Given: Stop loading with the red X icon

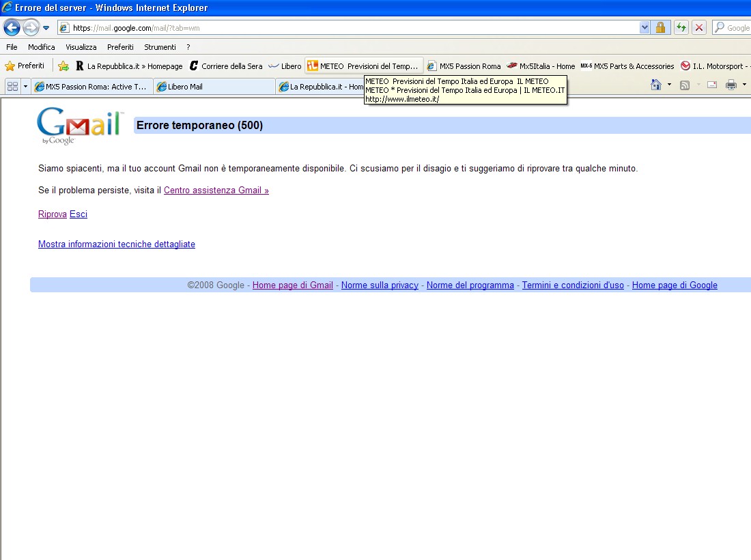Looking at the screenshot, I should [699, 28].
